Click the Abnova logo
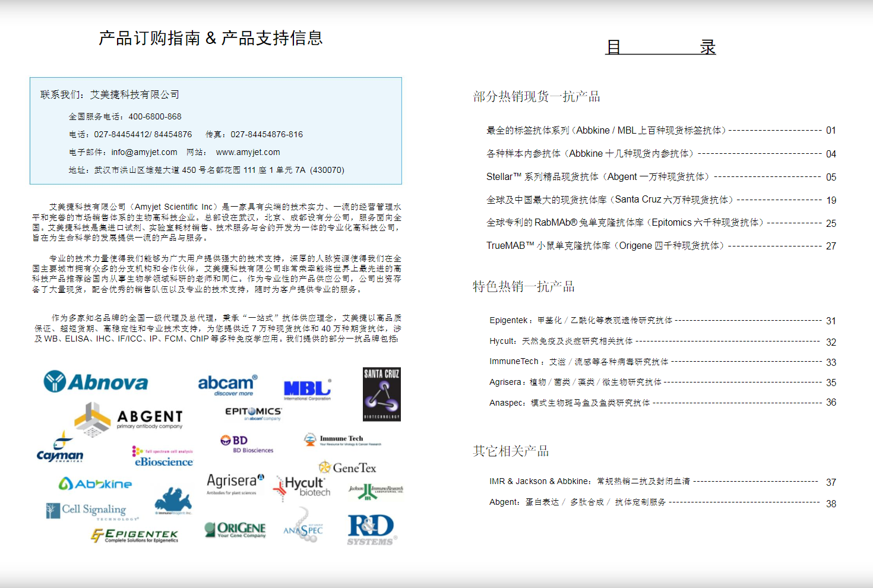Screen dimensions: 873x588 95,382
